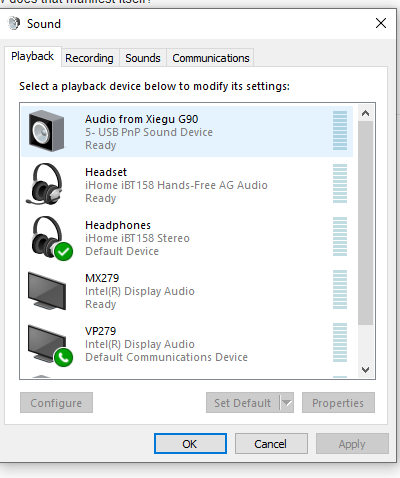Click 'Ready' status under Headset
This screenshot has height=478, width=400.
(101, 198)
